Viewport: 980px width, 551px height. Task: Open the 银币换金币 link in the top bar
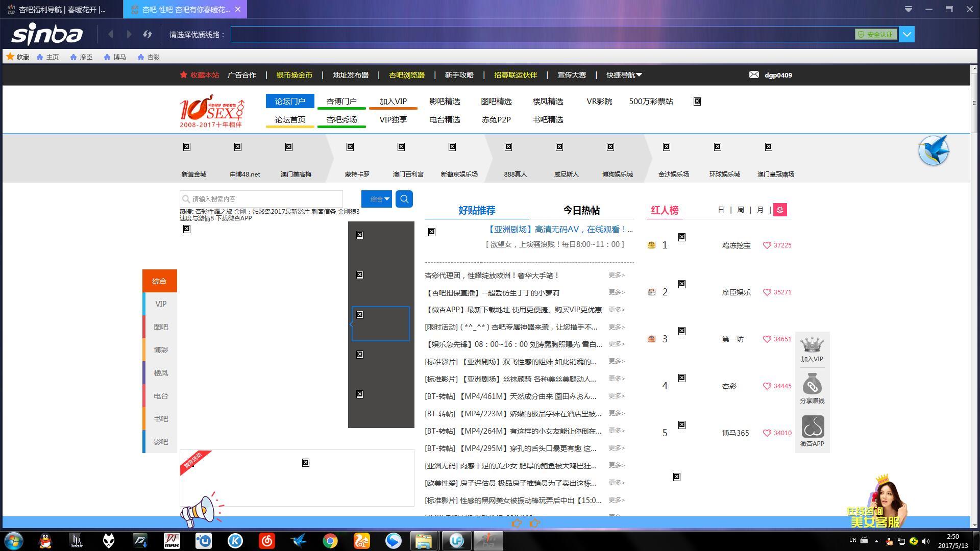click(x=294, y=74)
